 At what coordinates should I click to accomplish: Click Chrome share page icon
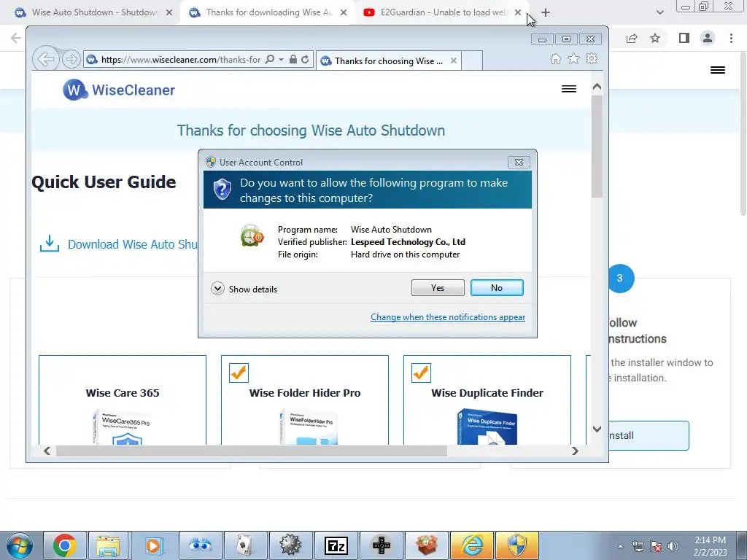pos(632,38)
